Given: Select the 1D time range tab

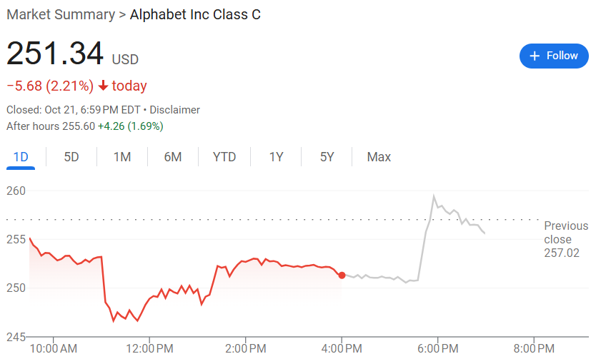Looking at the screenshot, I should (x=21, y=157).
